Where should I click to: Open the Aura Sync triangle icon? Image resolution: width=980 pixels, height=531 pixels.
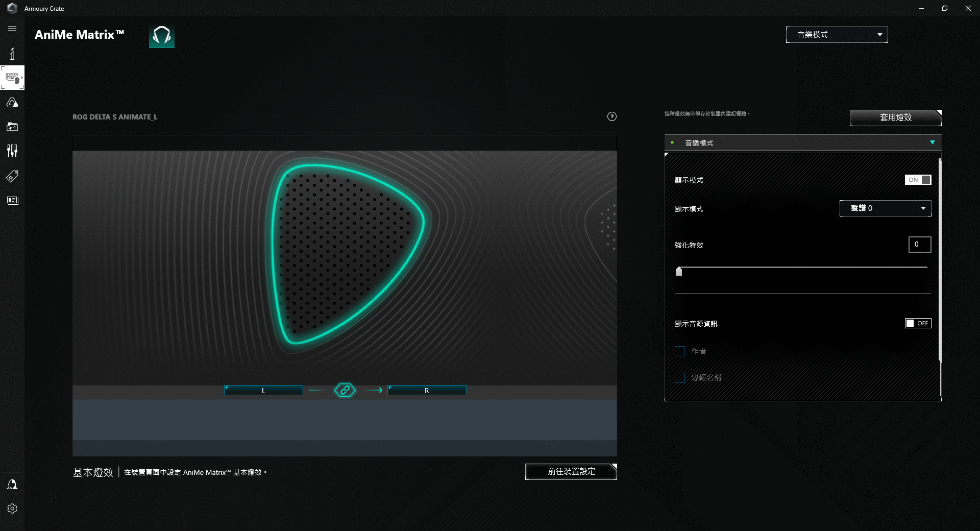pyautogui.click(x=12, y=103)
